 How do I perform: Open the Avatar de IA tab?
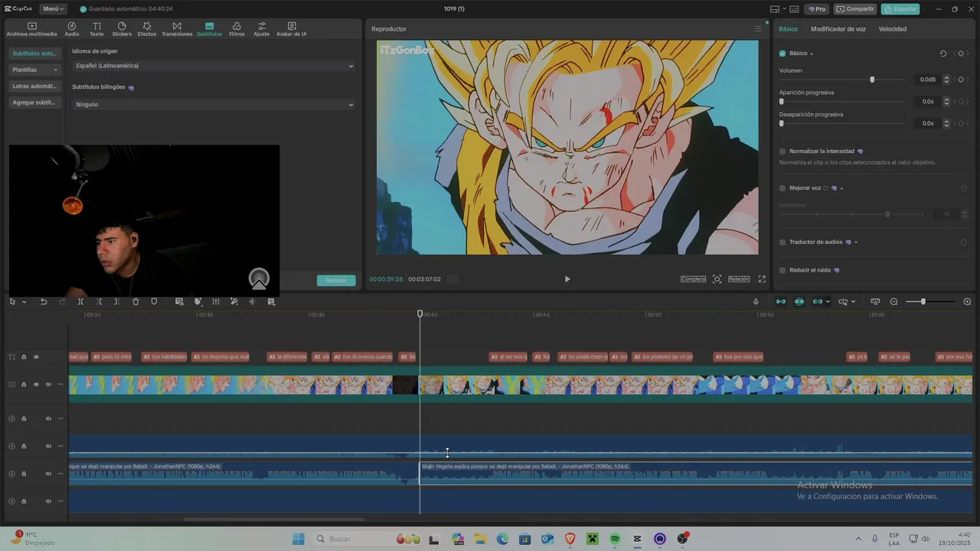click(x=291, y=29)
